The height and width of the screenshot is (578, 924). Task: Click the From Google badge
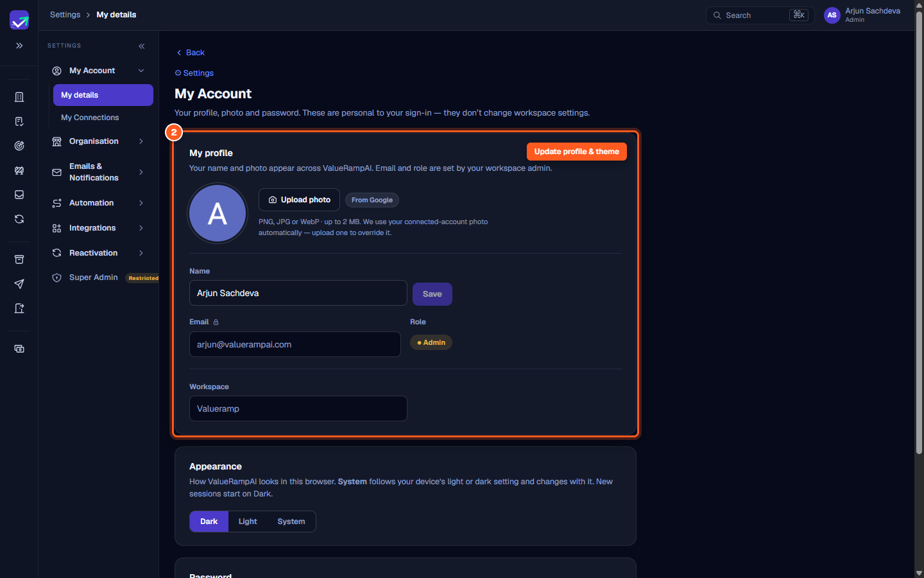[372, 200]
